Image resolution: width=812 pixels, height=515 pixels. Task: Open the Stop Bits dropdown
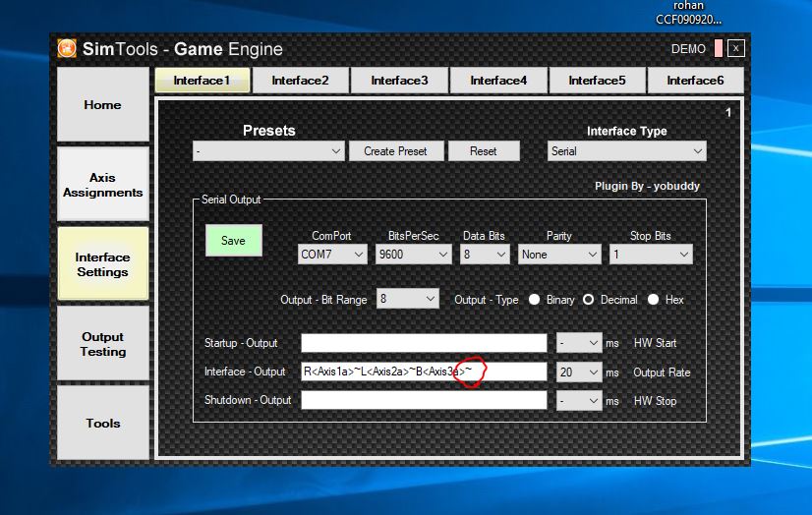point(651,255)
